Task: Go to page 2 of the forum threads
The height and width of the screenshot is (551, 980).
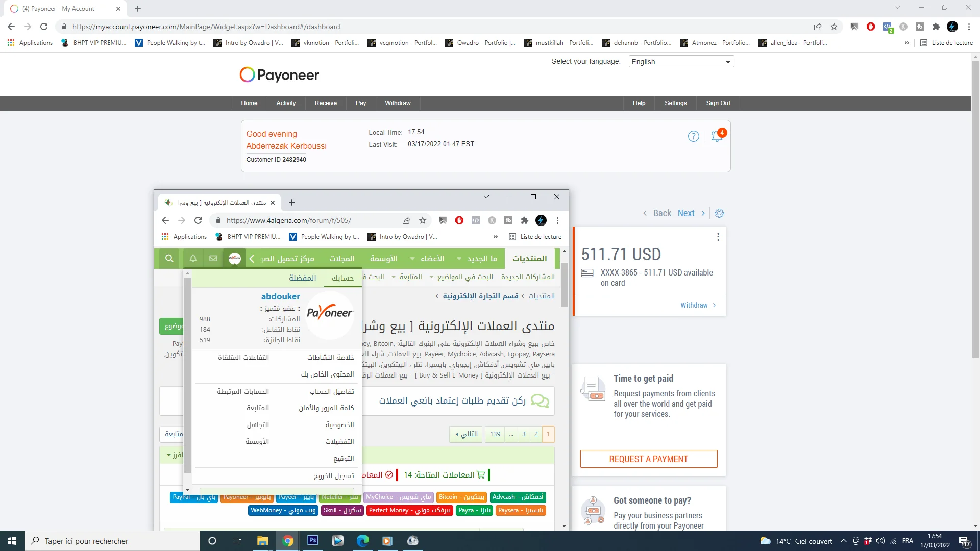Action: (x=536, y=434)
